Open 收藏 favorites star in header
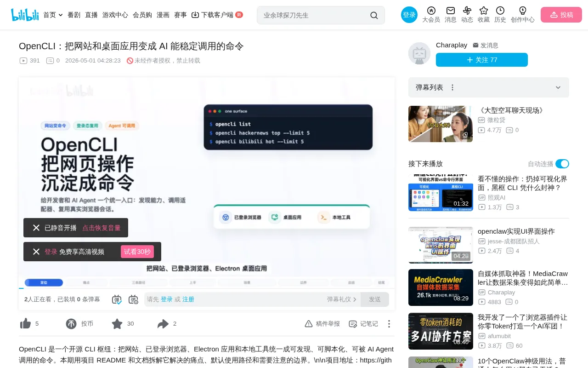The height and width of the screenshot is (368, 588). 484,11
